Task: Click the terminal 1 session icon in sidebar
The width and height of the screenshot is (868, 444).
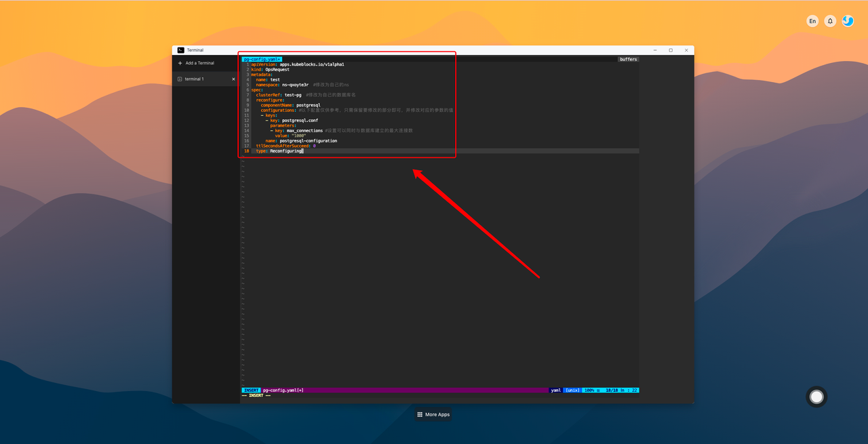Action: point(178,79)
